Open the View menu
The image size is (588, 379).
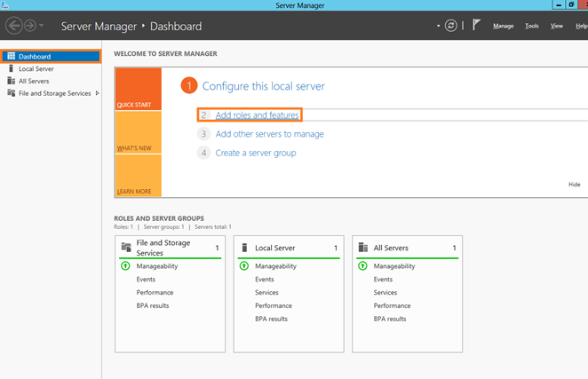pyautogui.click(x=557, y=26)
